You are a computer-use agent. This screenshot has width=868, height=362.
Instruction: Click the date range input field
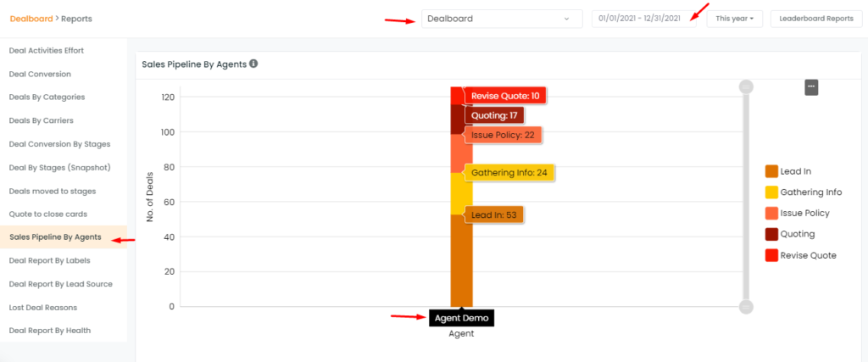pos(644,19)
